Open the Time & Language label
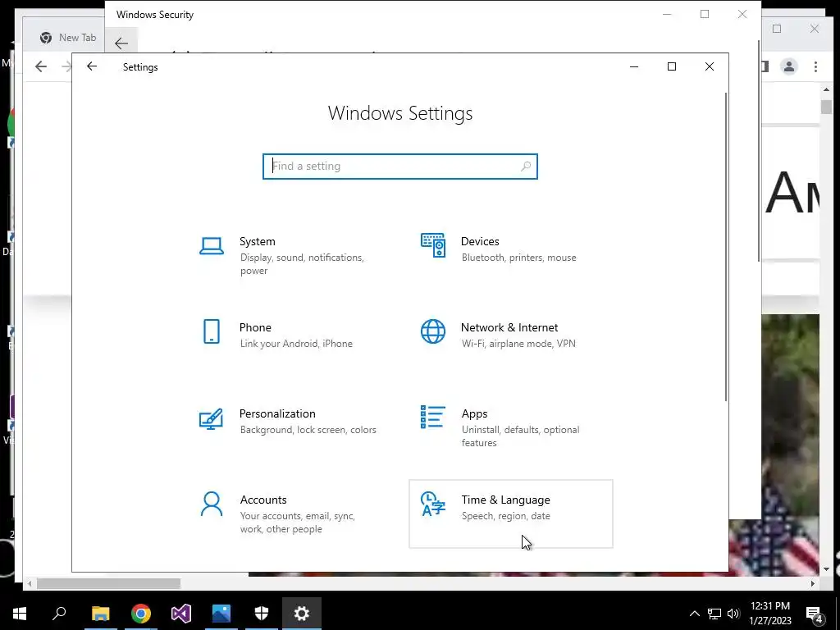 click(505, 500)
